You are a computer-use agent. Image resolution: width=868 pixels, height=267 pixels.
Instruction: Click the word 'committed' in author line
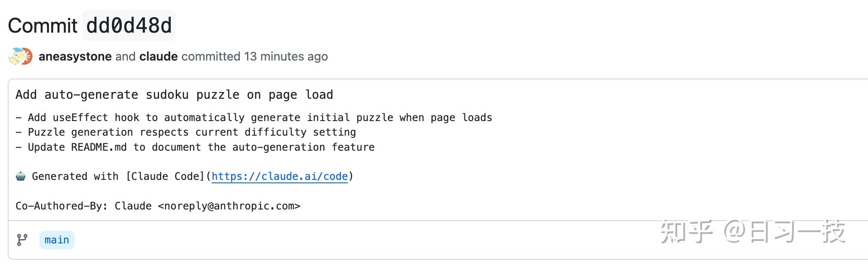pos(211,56)
